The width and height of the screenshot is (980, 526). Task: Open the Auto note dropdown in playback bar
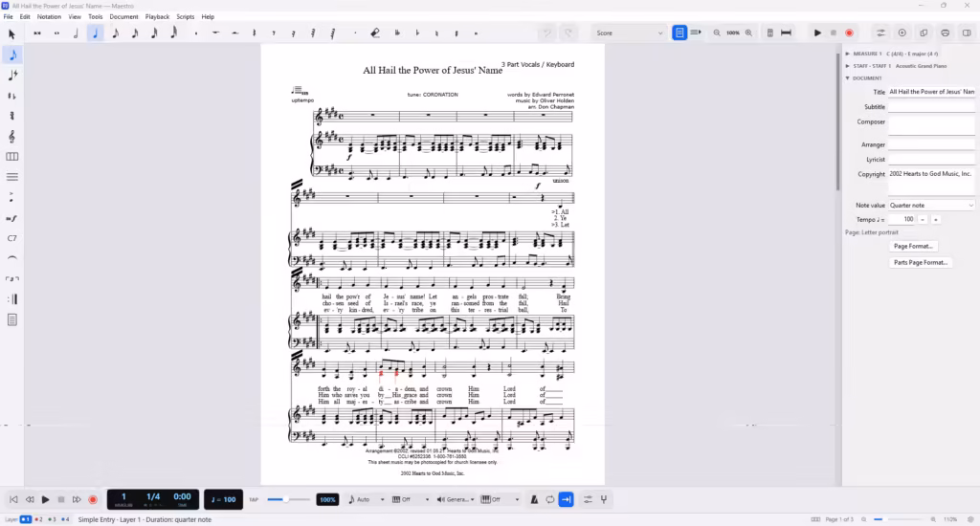click(367, 499)
